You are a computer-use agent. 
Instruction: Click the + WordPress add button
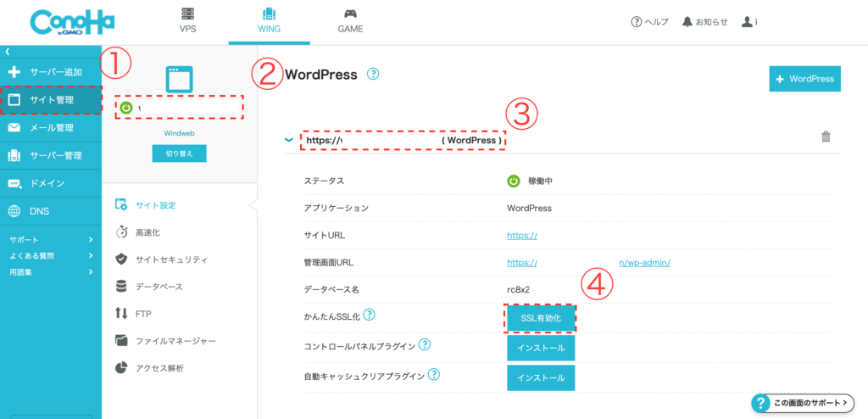[x=804, y=79]
